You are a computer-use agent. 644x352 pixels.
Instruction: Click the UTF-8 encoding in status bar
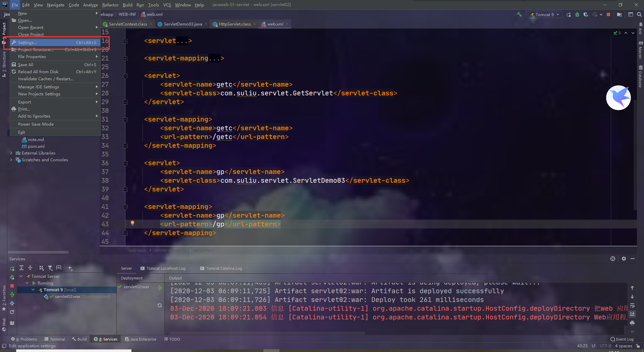click(x=605, y=346)
